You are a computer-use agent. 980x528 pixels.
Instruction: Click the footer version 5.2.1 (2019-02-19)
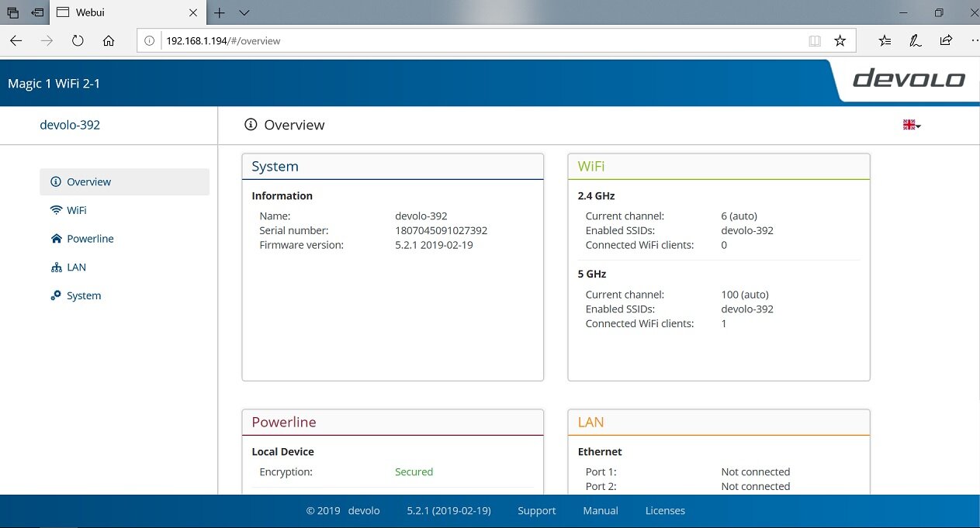click(x=448, y=511)
